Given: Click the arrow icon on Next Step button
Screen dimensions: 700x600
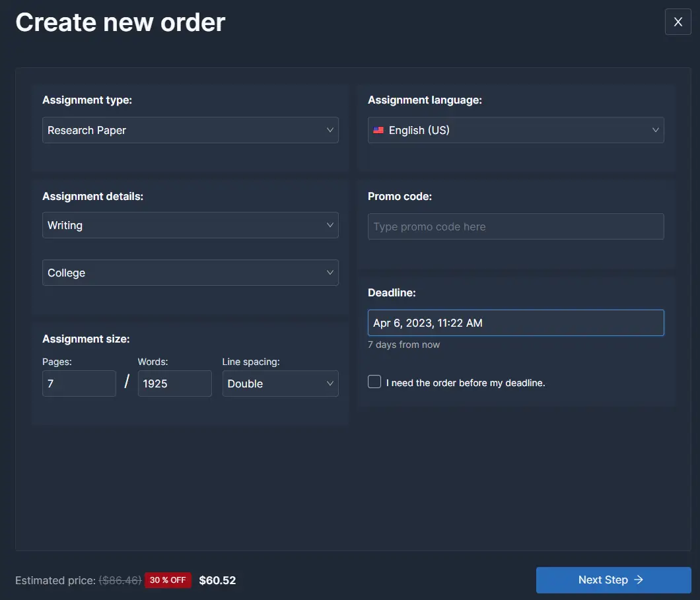Looking at the screenshot, I should tap(639, 580).
